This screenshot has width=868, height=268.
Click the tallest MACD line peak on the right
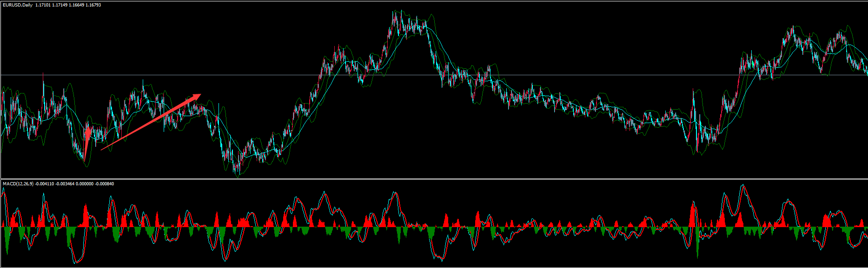coord(743,186)
